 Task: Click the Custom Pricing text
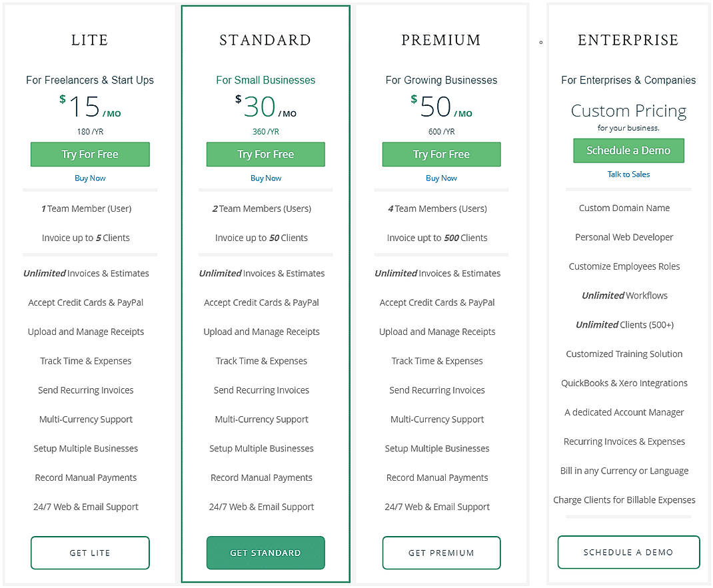(628, 111)
